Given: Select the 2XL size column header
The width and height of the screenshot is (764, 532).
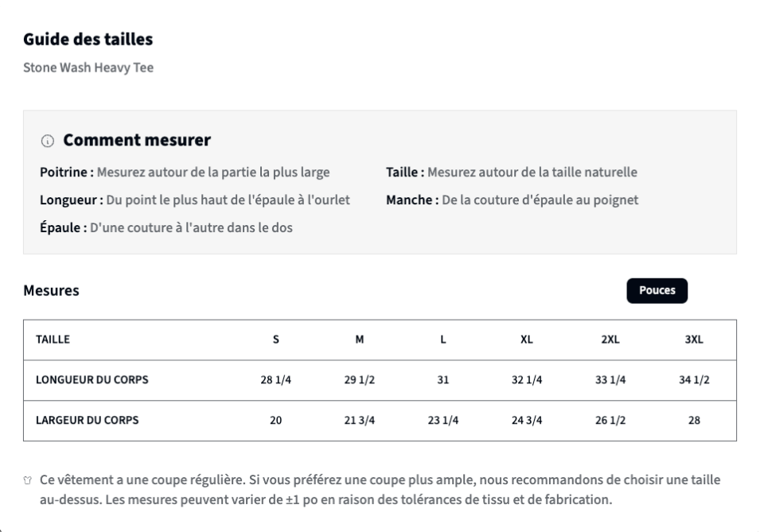Looking at the screenshot, I should (x=610, y=340).
